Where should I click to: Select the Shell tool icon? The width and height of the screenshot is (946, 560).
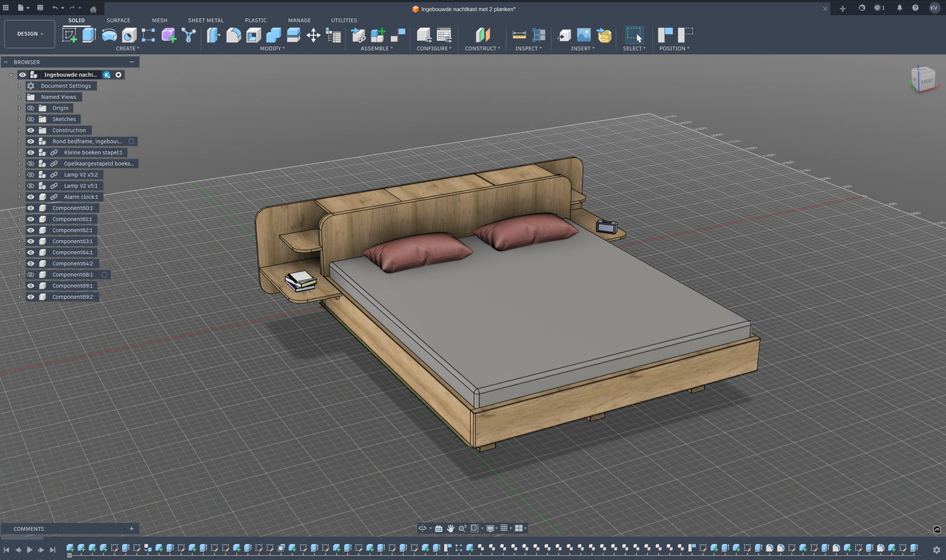coord(254,35)
